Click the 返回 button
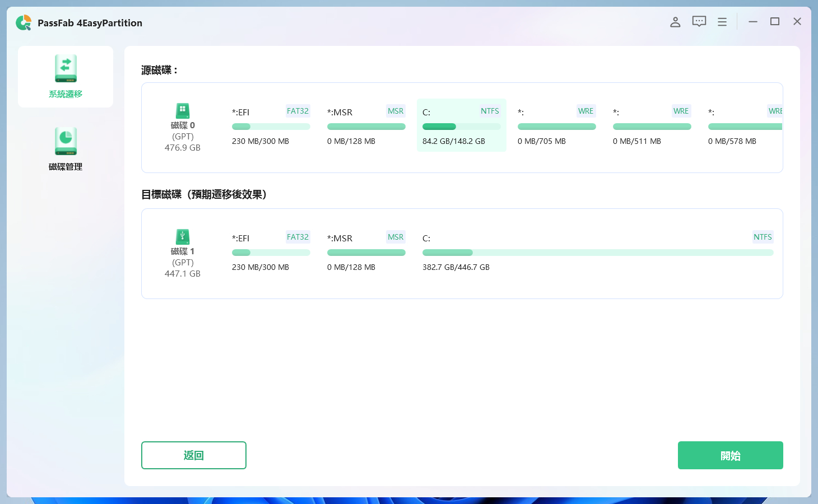Screen dimensions: 818x504 pyautogui.click(x=193, y=455)
